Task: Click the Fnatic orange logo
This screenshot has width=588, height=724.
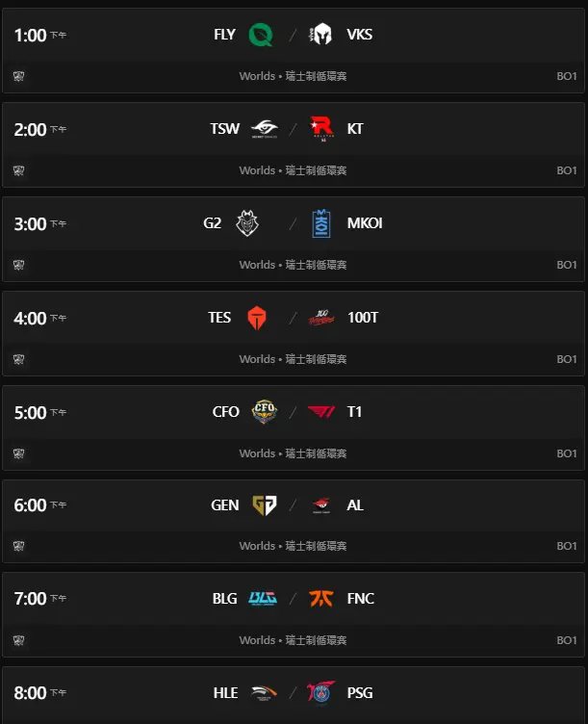Action: 321,599
